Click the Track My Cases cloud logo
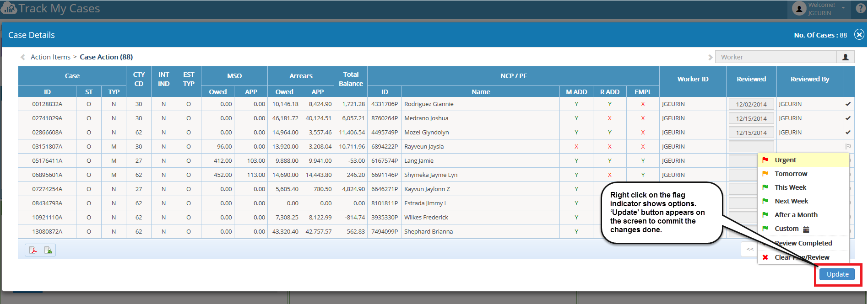The image size is (868, 304). coord(9,8)
